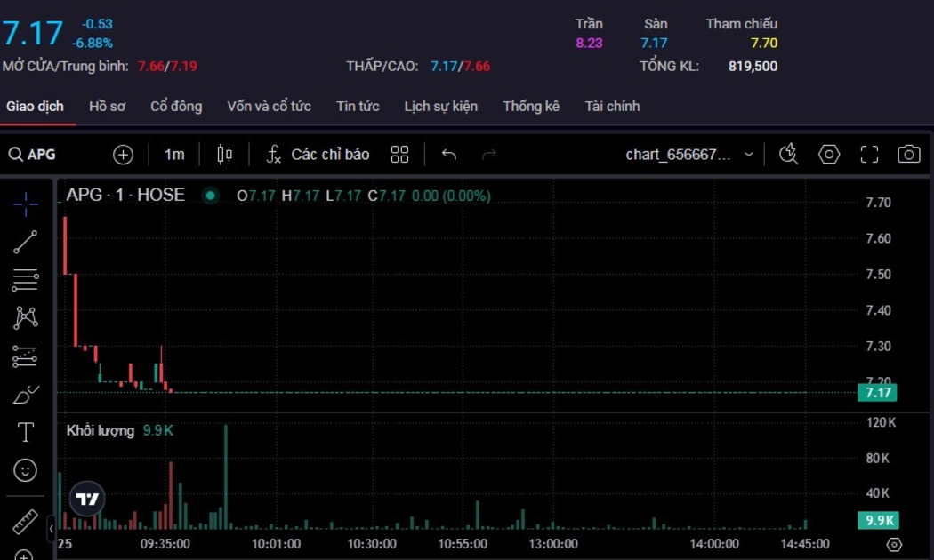Click the APG symbol search field
This screenshot has width=934, height=560.
40,155
